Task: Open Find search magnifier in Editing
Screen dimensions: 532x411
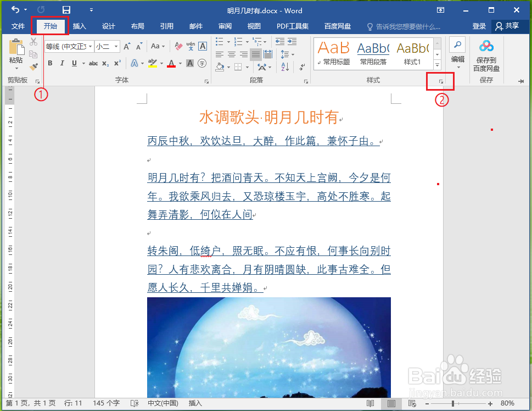Action: [x=457, y=45]
